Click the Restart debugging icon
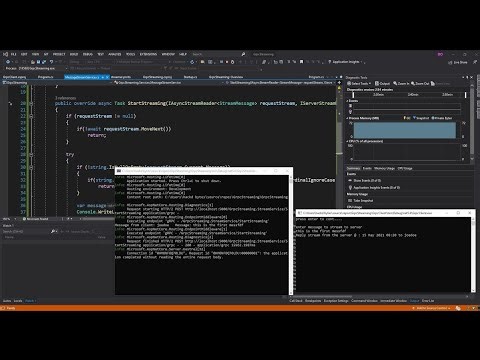480x360 pixels. coord(232,62)
